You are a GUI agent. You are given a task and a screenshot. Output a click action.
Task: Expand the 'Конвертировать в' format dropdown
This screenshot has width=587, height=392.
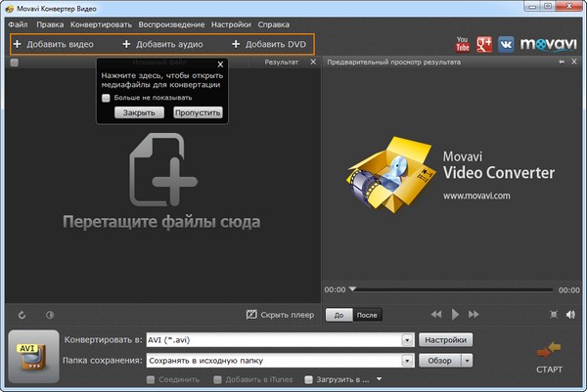coord(405,340)
